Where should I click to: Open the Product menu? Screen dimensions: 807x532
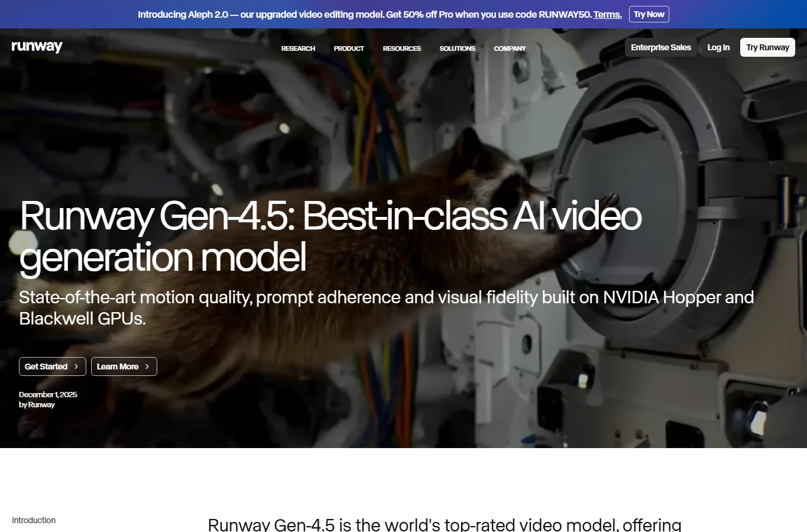[x=349, y=48]
